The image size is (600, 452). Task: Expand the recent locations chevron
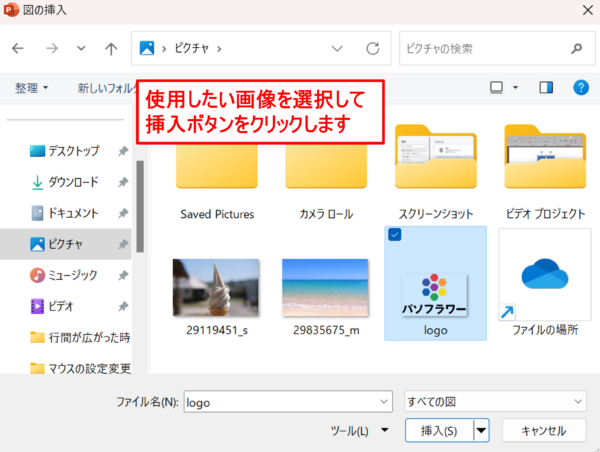[x=80, y=47]
